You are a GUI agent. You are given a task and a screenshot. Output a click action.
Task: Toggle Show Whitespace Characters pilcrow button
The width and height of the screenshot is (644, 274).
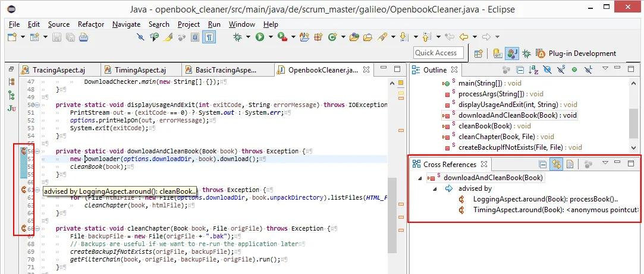click(209, 37)
